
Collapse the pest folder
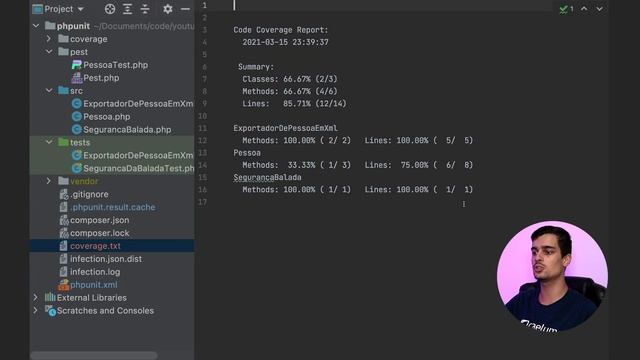(x=49, y=52)
